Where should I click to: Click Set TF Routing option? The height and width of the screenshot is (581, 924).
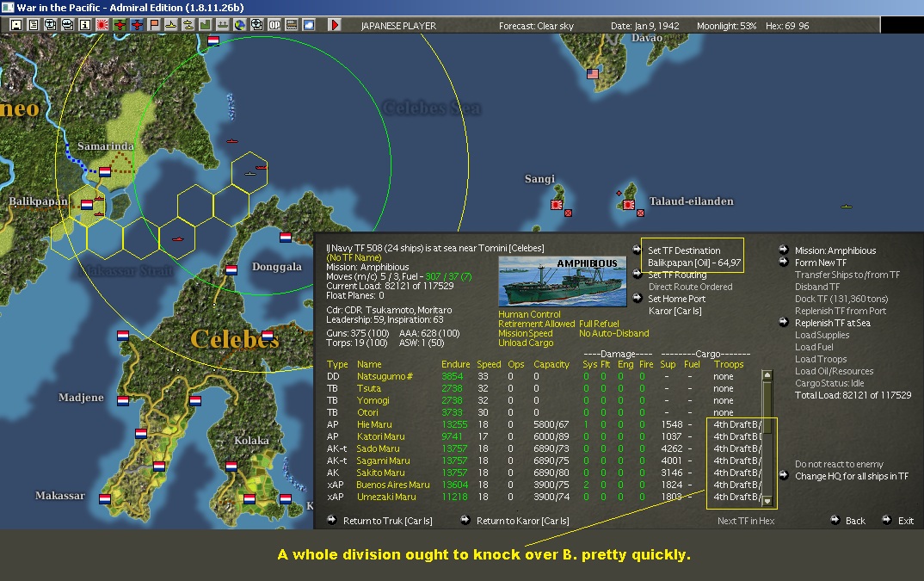coord(677,275)
